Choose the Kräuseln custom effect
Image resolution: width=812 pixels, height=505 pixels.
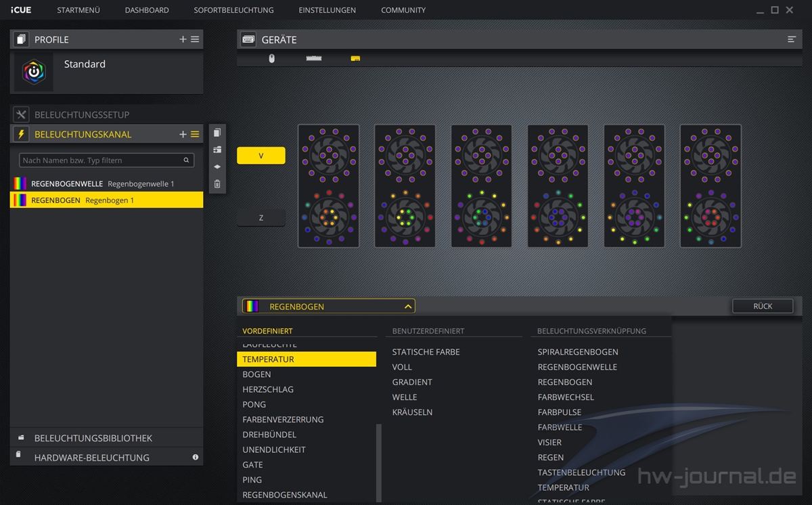tap(412, 412)
